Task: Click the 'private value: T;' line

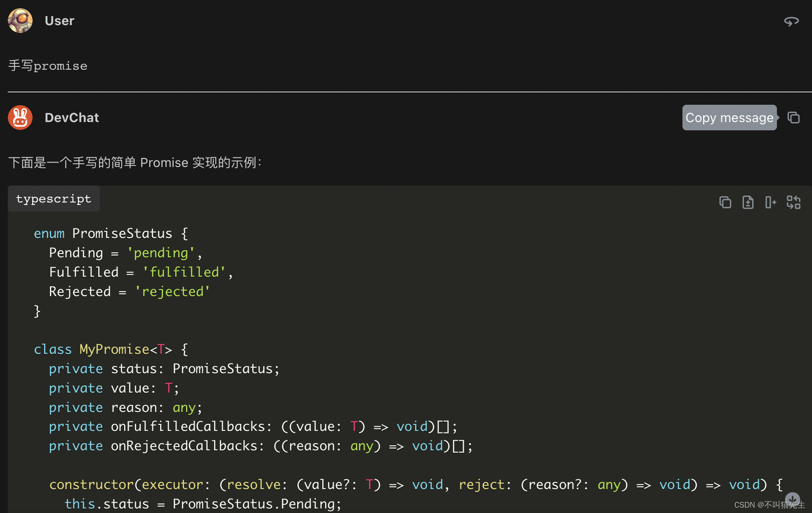Action: 114,388
